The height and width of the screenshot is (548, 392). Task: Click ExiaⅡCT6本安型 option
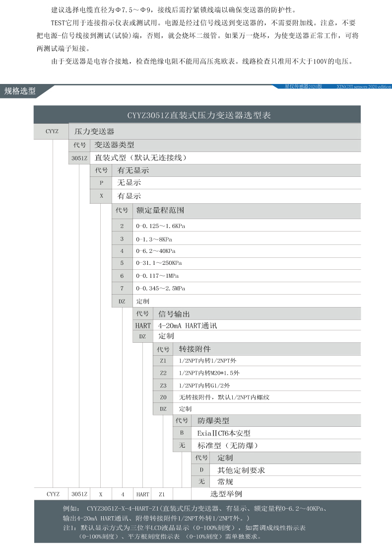pos(224,433)
